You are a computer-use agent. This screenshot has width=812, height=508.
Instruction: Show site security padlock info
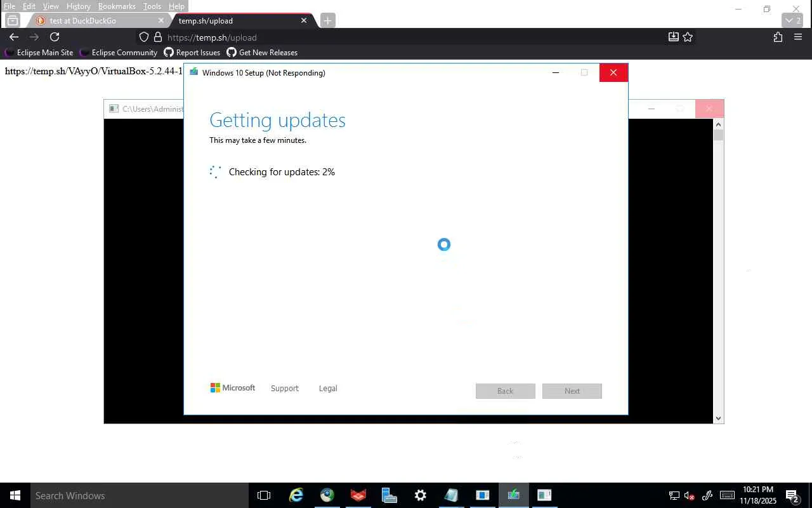click(158, 37)
